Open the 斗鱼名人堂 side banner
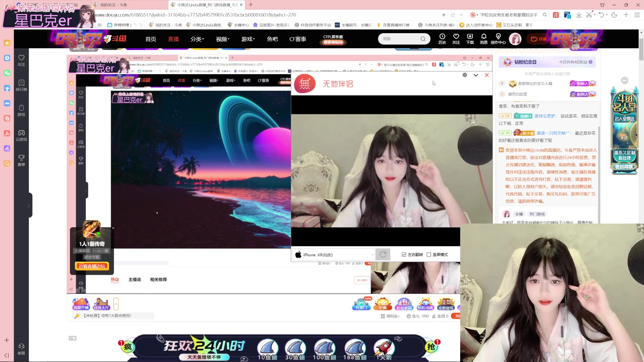 tap(624, 131)
